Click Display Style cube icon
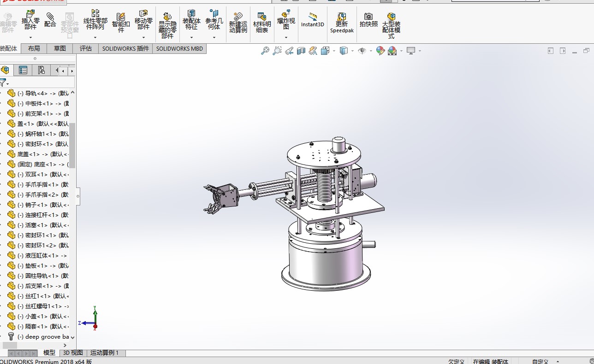 [344, 51]
